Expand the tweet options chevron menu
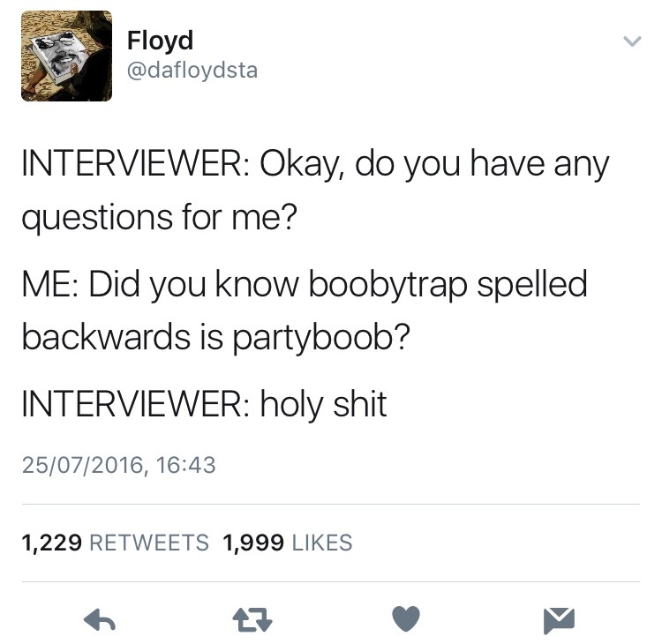The image size is (662, 644). tap(632, 41)
